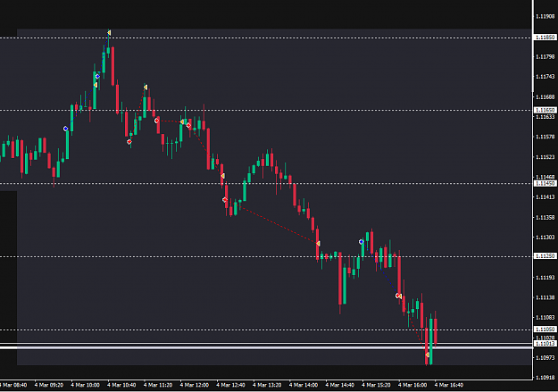Viewport: 558px width, 392px height.
Task: Click the 1.11138 price scale value
Action: coord(546,297)
